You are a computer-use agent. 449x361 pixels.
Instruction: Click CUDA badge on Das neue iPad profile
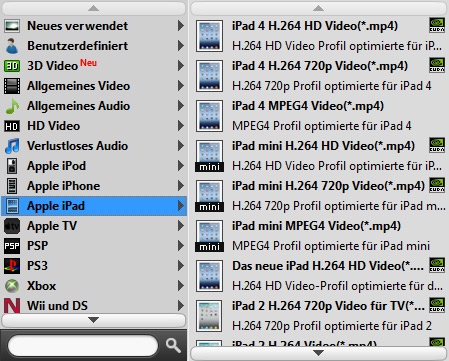(437, 265)
